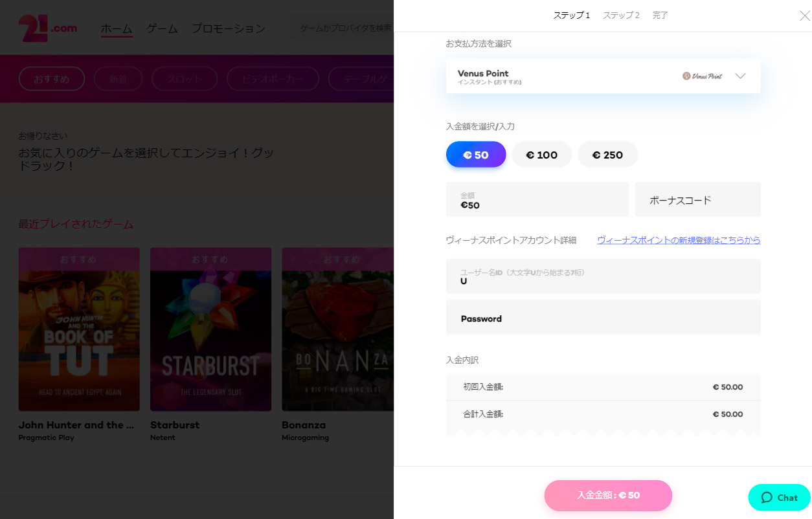Click the Pragmatic Play provider label
The height and width of the screenshot is (519, 812).
coord(47,438)
